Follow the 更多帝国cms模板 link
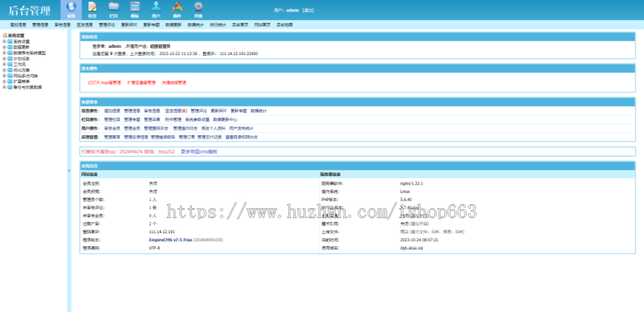The width and height of the screenshot is (644, 312). (x=199, y=152)
